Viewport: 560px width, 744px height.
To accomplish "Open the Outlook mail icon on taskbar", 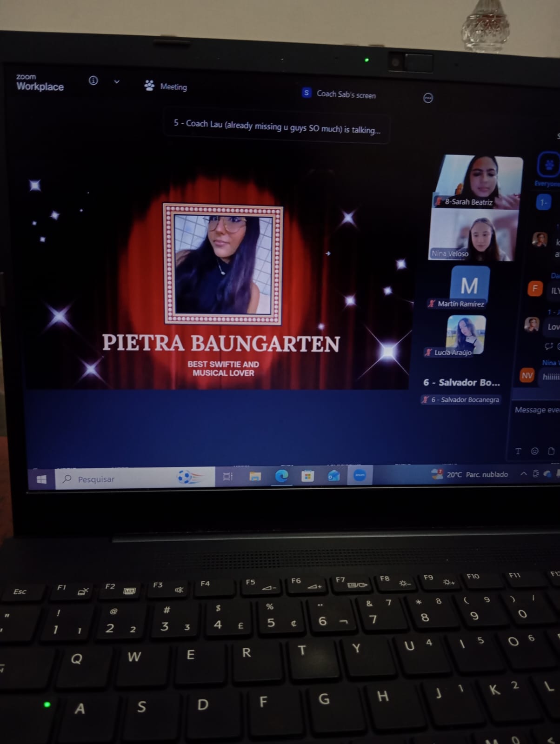I will [333, 475].
